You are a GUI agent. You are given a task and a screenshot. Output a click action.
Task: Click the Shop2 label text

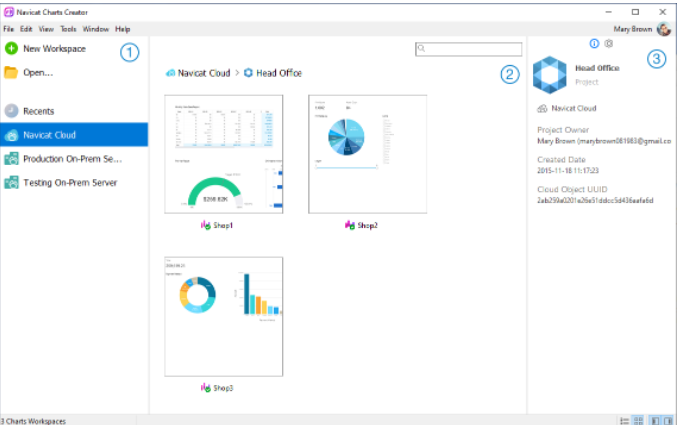[x=367, y=225]
